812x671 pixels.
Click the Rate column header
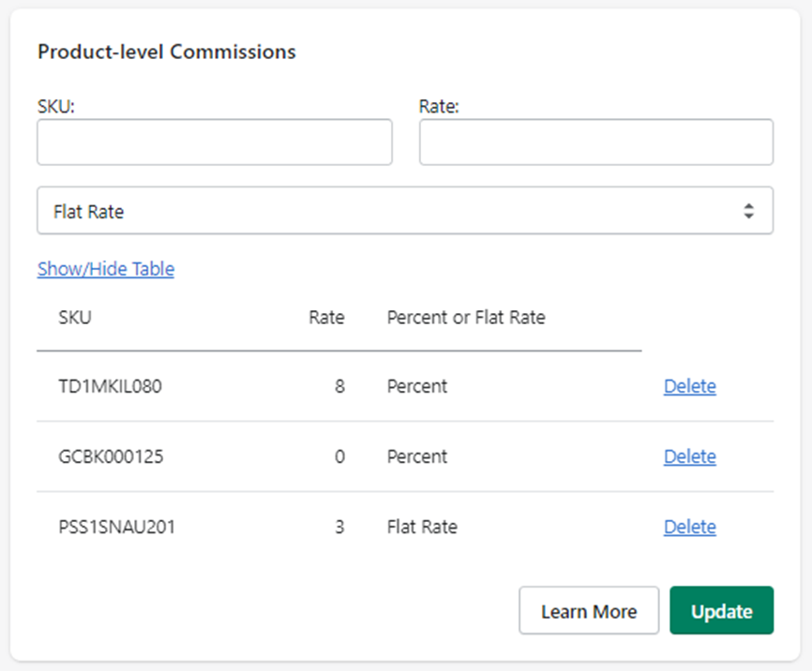326,318
